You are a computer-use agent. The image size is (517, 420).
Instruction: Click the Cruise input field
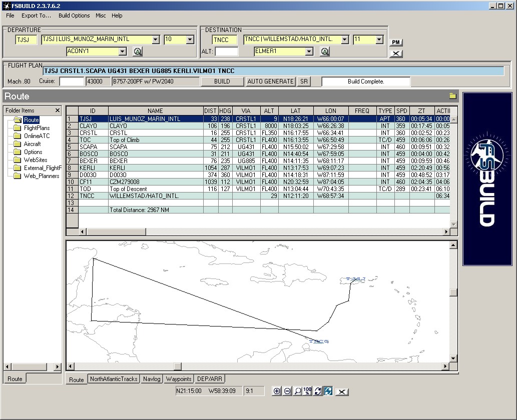[72, 81]
